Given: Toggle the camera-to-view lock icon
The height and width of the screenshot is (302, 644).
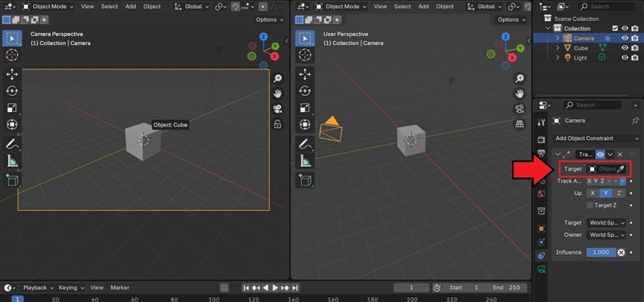Looking at the screenshot, I should pyautogui.click(x=278, y=124).
